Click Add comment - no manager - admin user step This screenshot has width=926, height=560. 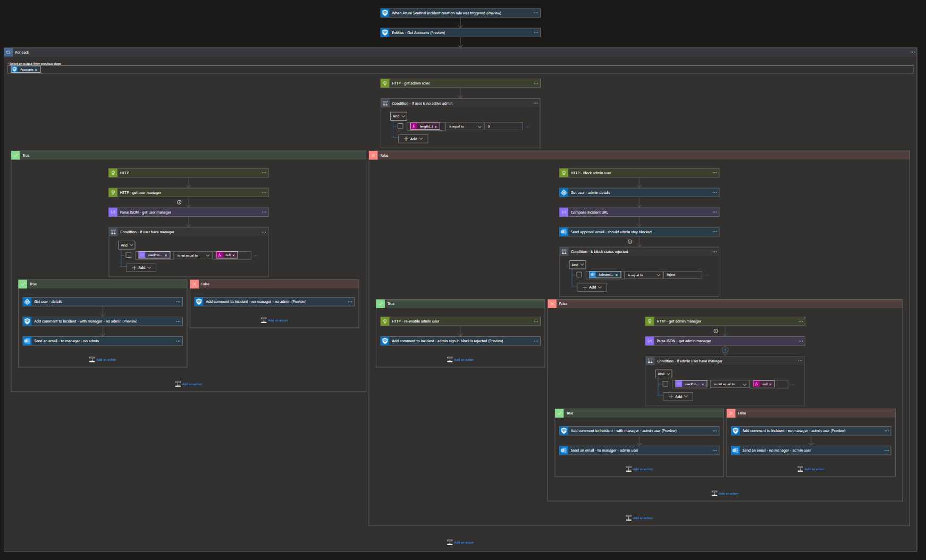(811, 430)
